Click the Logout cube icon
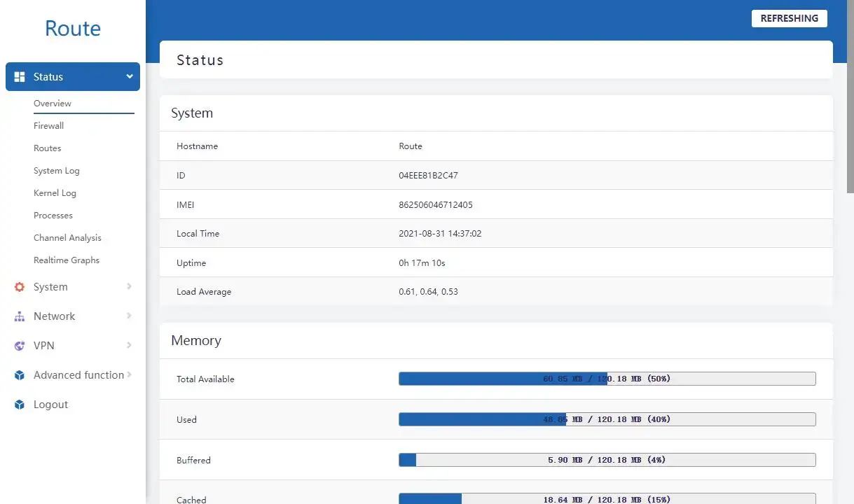This screenshot has width=854, height=504. click(x=20, y=405)
